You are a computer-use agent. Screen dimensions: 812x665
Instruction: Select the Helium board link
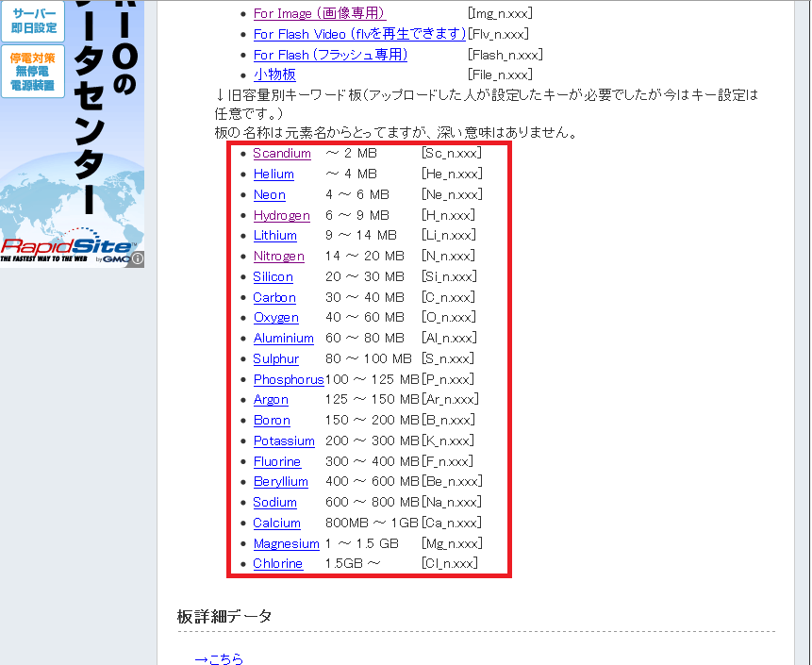click(x=273, y=174)
